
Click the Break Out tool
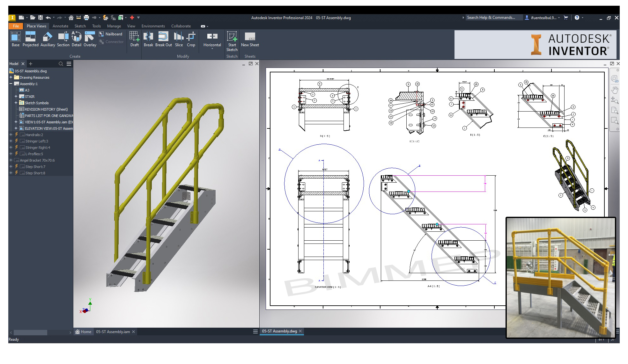[x=163, y=39]
